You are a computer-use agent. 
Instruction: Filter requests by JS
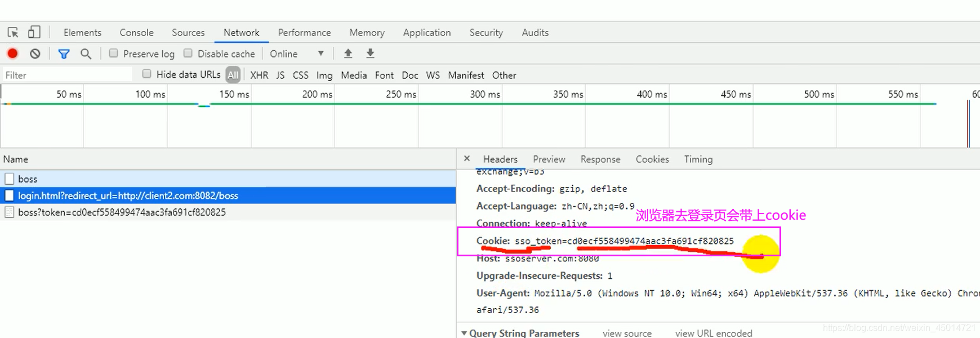click(x=280, y=75)
